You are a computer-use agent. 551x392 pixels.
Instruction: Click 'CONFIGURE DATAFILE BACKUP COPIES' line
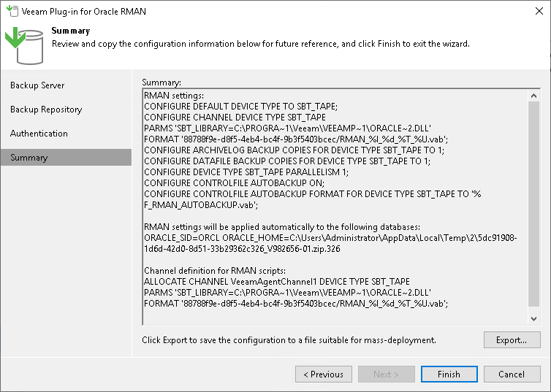(287, 161)
